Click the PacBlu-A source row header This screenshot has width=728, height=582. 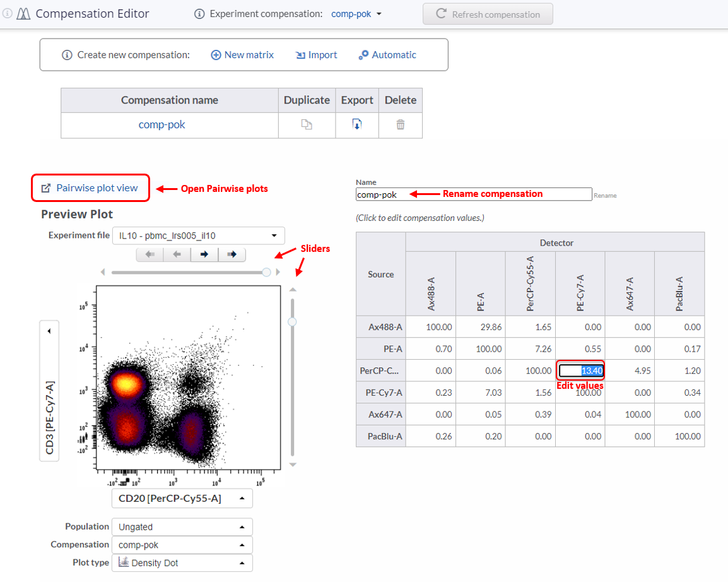click(x=381, y=436)
